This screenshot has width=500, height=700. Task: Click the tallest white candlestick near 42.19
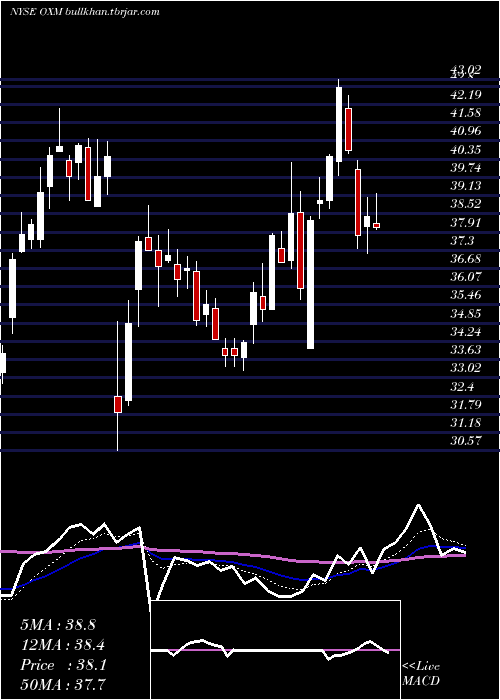click(x=339, y=124)
